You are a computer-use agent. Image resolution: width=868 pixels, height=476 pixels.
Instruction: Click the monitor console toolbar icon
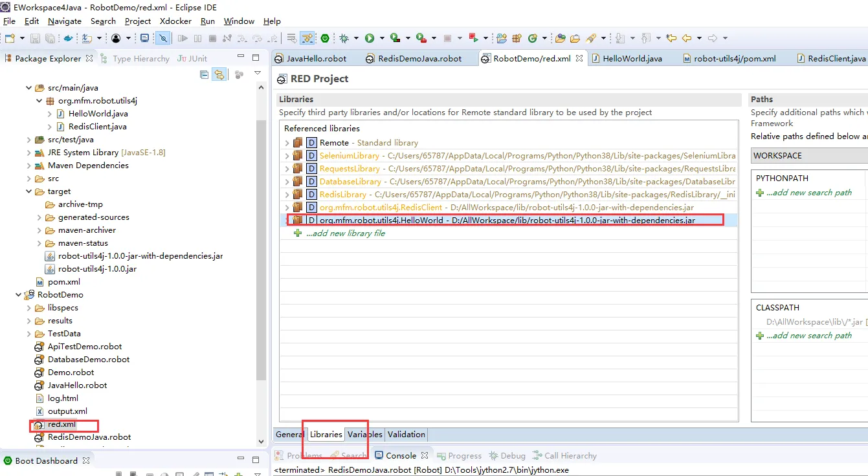coord(145,38)
